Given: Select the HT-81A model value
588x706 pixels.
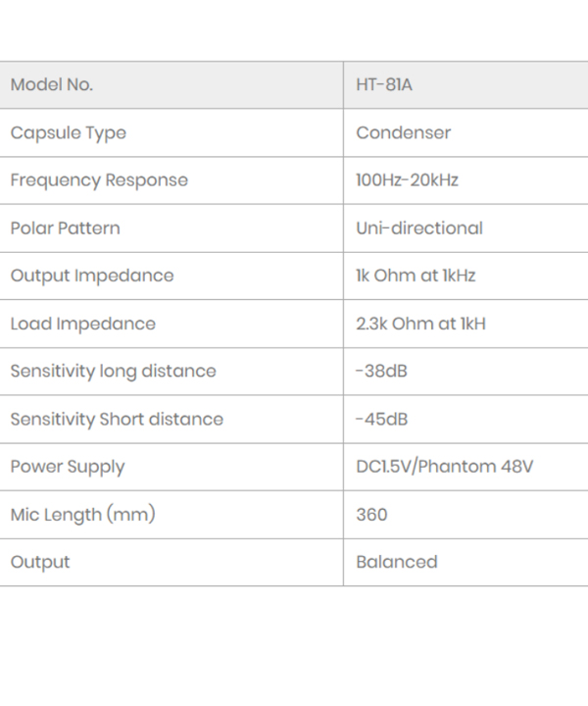Looking at the screenshot, I should tap(384, 84).
